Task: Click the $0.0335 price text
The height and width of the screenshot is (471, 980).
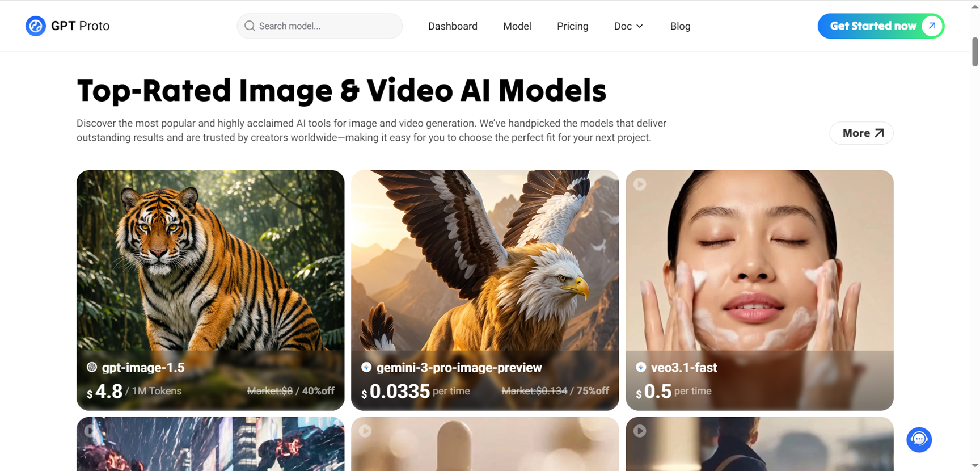Action: point(396,391)
